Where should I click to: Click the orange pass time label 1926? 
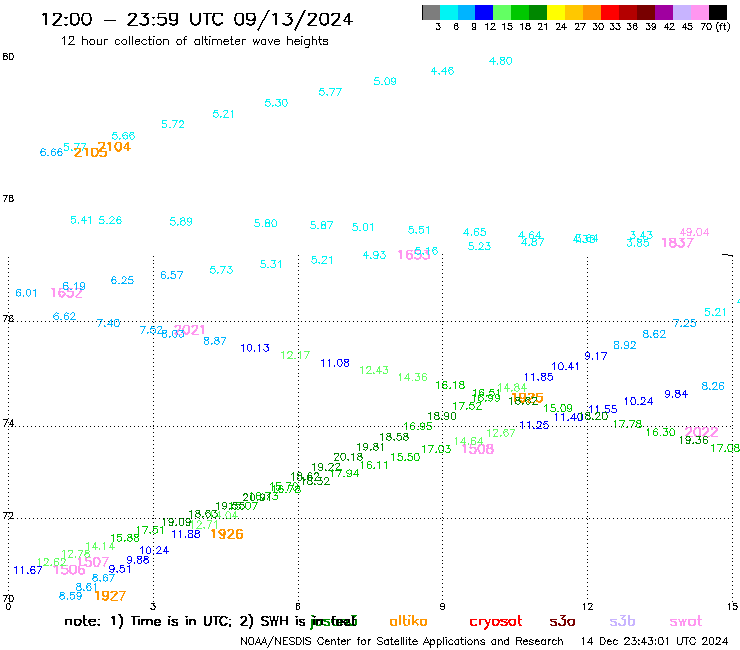pyautogui.click(x=227, y=534)
